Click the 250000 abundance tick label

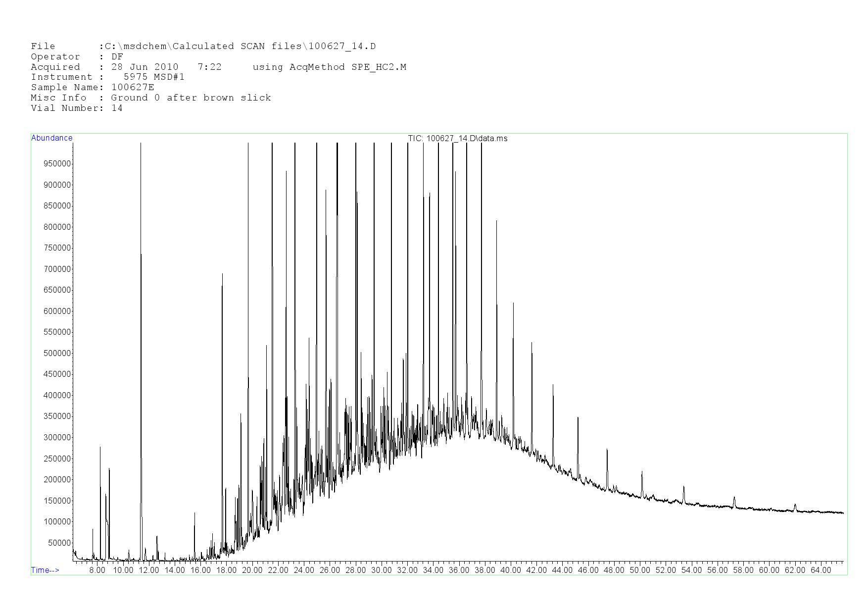point(57,459)
